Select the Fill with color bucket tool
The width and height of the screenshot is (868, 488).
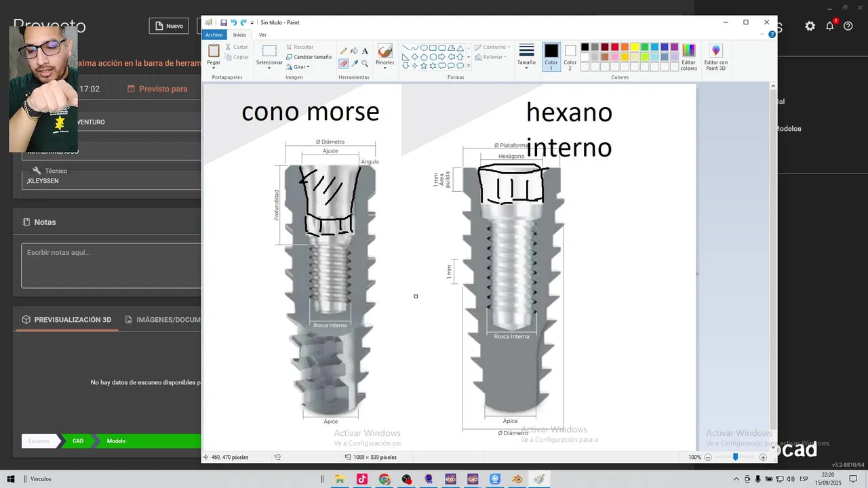coord(354,51)
